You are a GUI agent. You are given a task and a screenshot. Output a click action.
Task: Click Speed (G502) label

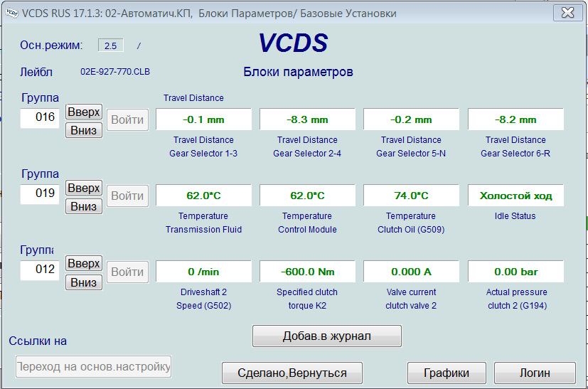[x=203, y=306]
